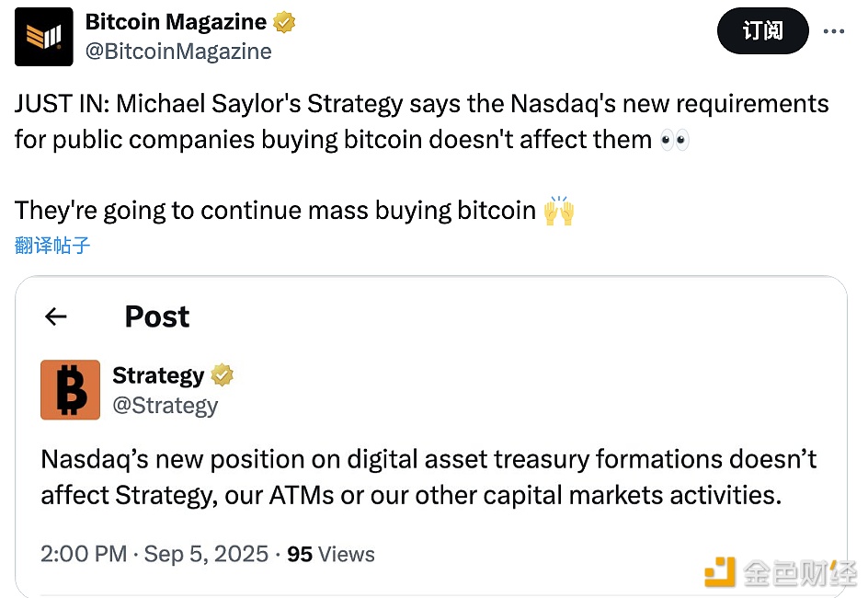Screen dimensions: 868x598
Task: Open the three-dot more options menu
Action: point(833,31)
